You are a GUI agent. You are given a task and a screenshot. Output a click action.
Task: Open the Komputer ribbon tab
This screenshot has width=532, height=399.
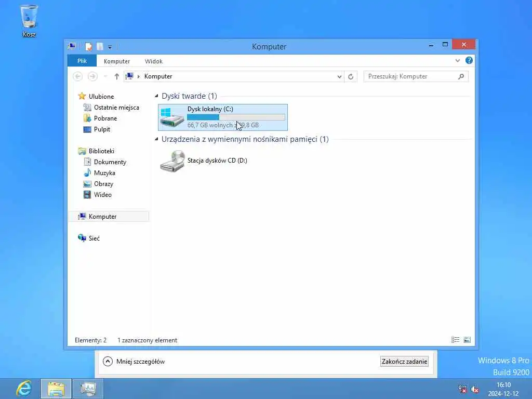(x=117, y=61)
